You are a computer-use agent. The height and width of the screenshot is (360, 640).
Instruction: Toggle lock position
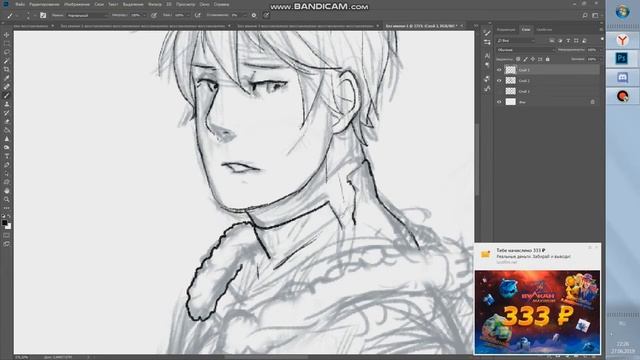tap(533, 59)
